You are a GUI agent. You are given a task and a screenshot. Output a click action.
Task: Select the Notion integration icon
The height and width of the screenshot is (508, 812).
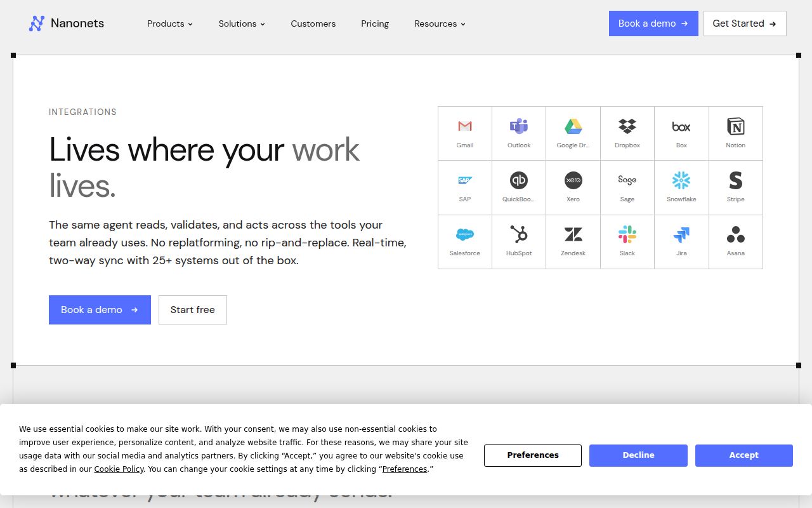(736, 126)
